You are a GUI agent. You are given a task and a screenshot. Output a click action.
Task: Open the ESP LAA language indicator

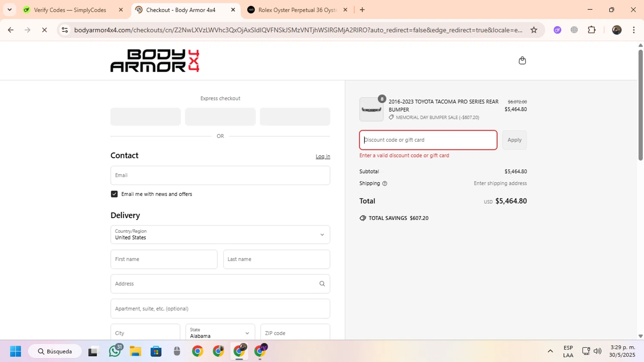coord(568,351)
